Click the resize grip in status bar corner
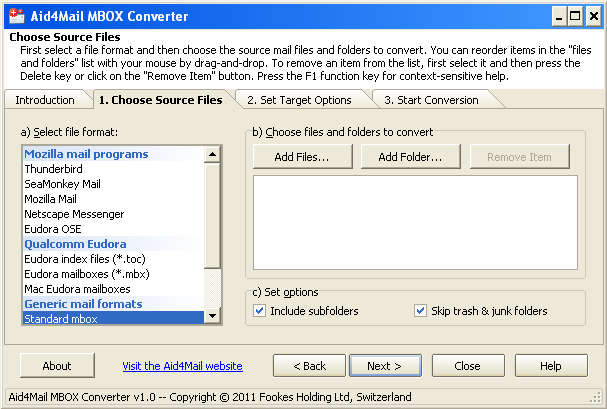Image resolution: width=607 pixels, height=409 pixels. pyautogui.click(x=597, y=398)
